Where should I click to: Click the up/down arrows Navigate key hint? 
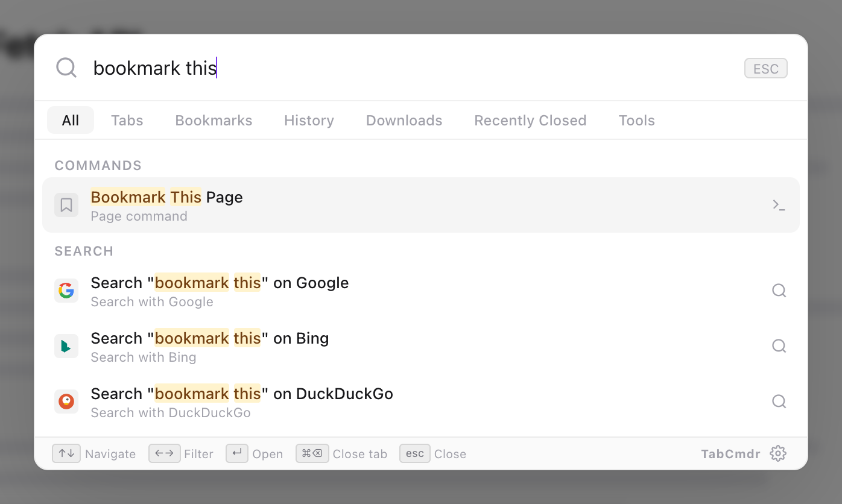coord(66,453)
